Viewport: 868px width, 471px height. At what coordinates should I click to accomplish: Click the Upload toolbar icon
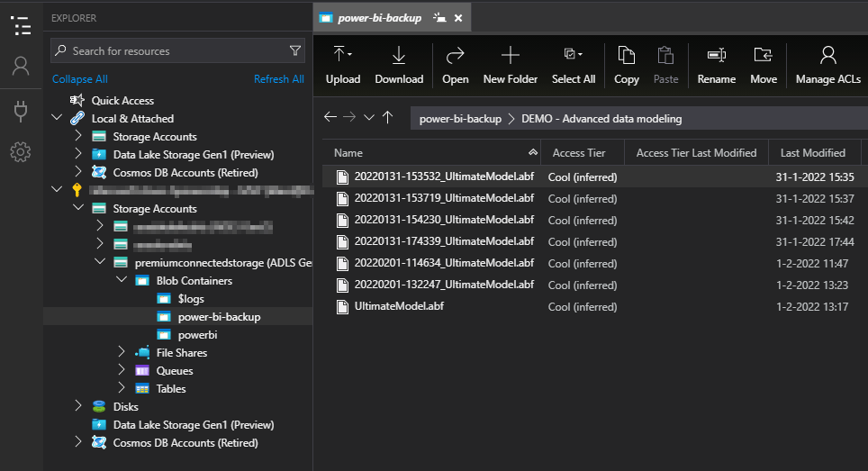342,65
